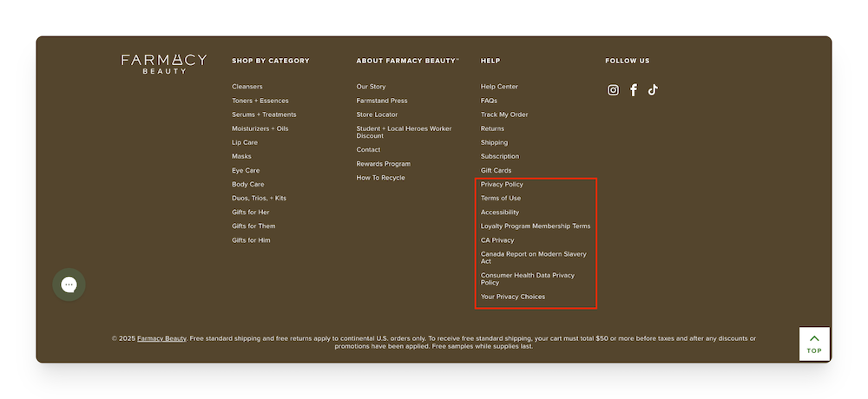The image size is (868, 399).
Task: Open Farmstand Press link
Action: coord(382,101)
